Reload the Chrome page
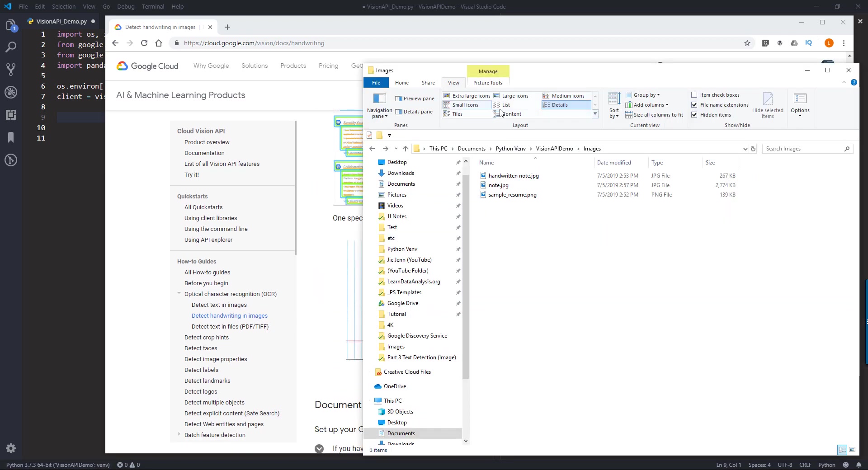The image size is (868, 470). pos(144,43)
